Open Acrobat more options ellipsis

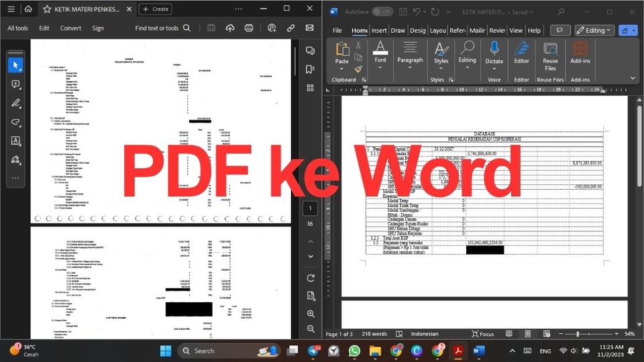click(239, 9)
